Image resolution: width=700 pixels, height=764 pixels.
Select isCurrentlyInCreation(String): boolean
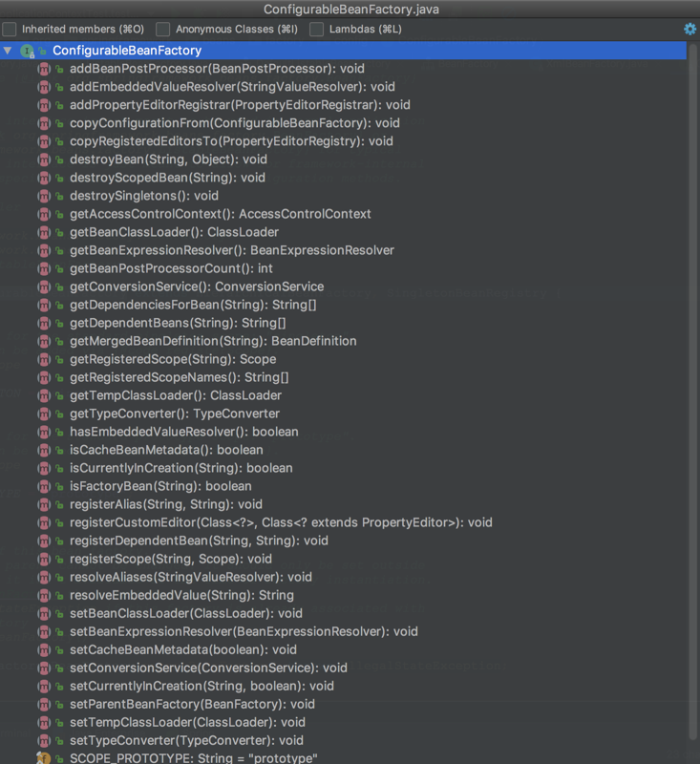tap(181, 468)
